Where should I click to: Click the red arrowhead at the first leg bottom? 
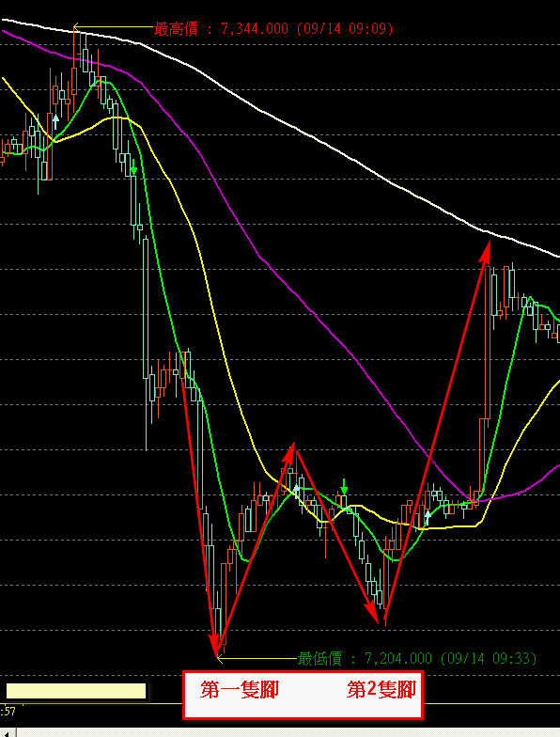[214, 645]
